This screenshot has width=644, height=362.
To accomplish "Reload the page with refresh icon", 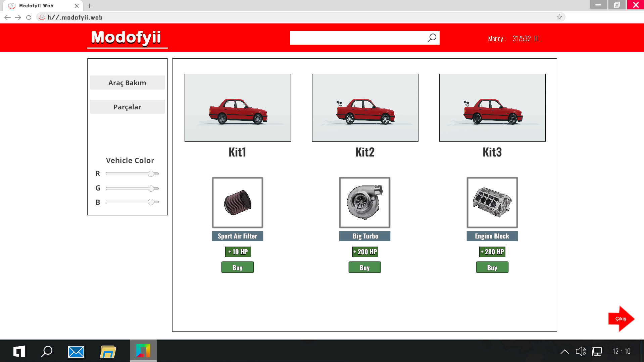I will pyautogui.click(x=29, y=17).
